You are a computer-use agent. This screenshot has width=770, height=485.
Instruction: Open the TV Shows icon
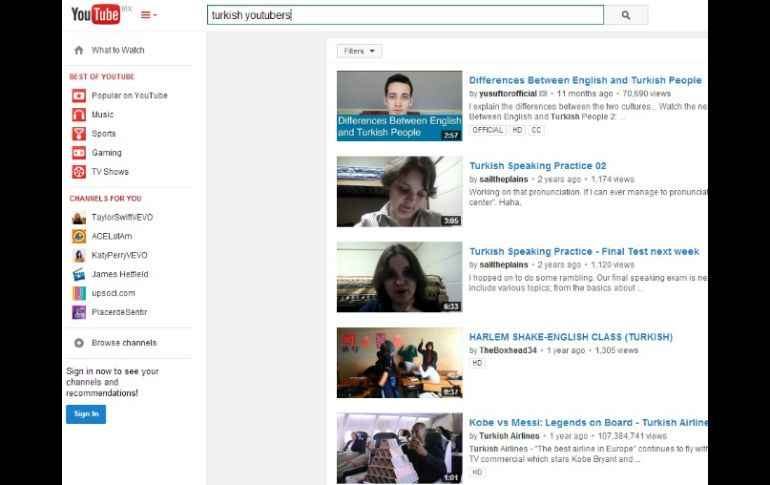(79, 172)
